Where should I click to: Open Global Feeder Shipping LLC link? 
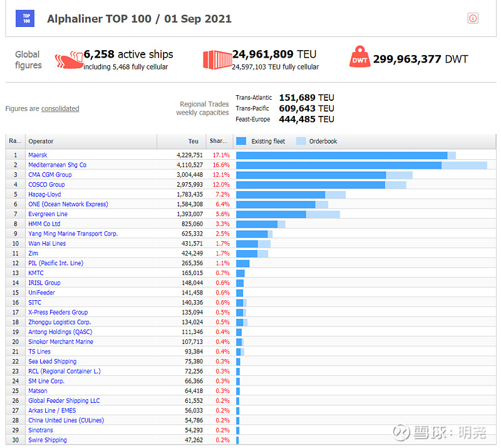coord(64,401)
